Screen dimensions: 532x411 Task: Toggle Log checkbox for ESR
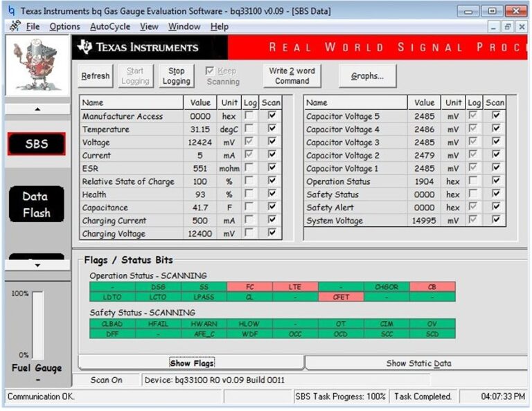pyautogui.click(x=249, y=167)
